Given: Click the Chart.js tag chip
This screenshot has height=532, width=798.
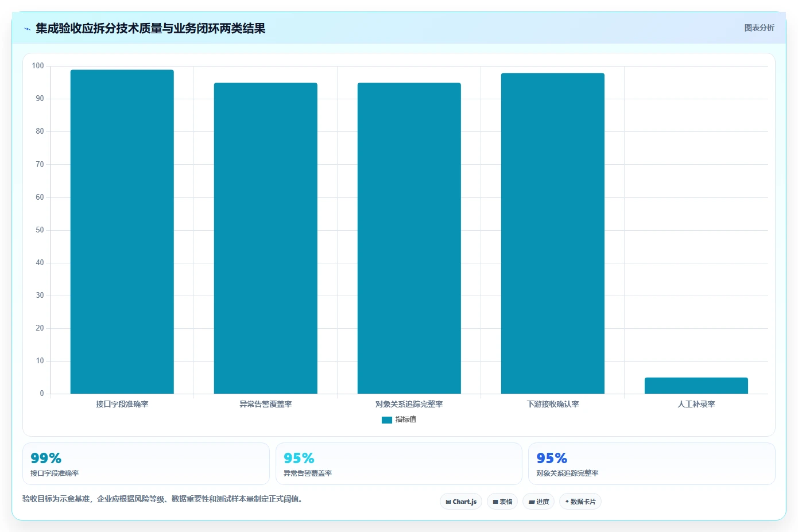Looking at the screenshot, I should pos(461,502).
